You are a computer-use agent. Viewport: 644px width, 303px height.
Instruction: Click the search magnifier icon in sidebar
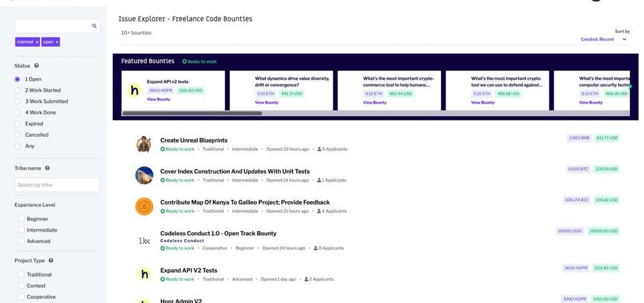pos(94,26)
